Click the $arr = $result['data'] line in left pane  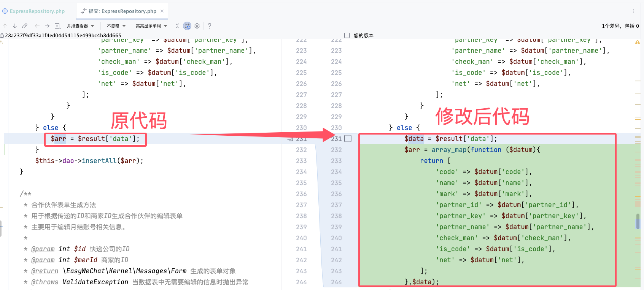point(95,139)
